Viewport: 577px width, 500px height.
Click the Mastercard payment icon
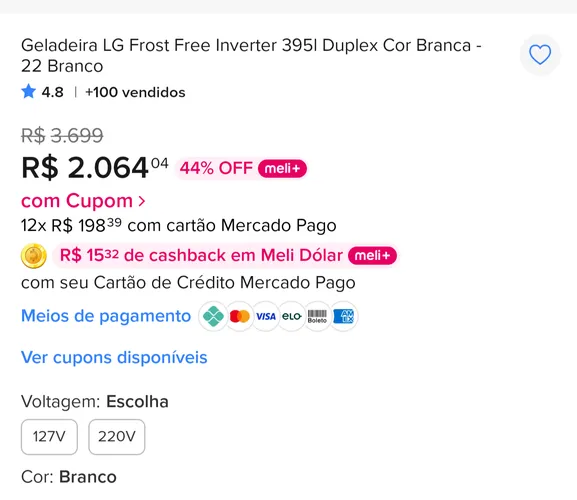click(x=240, y=316)
